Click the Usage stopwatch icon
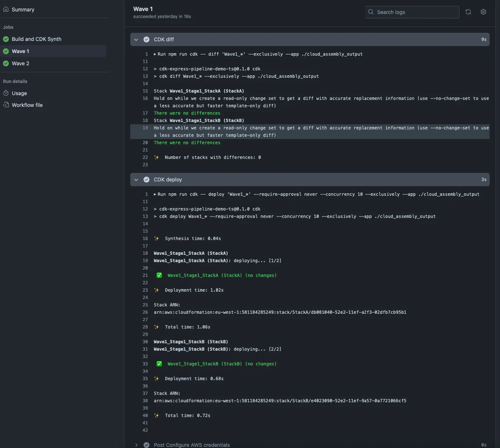 point(6,93)
